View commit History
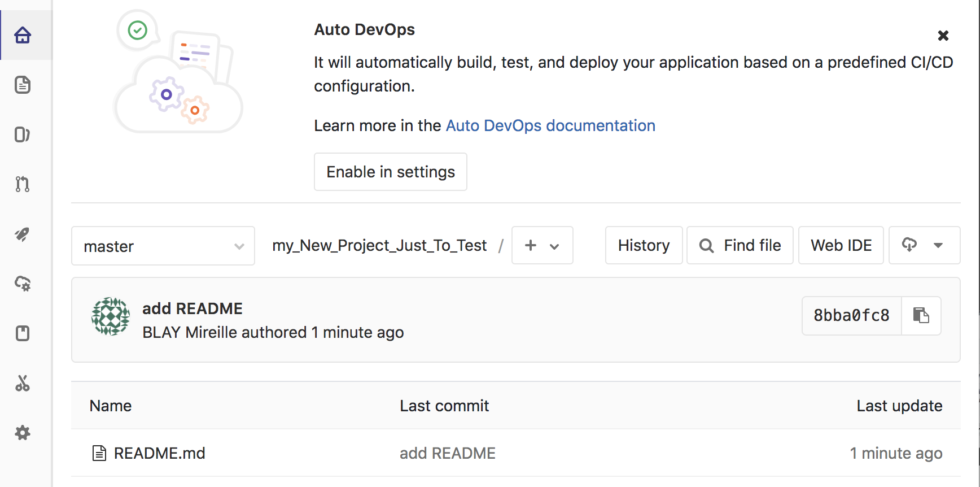Image resolution: width=980 pixels, height=487 pixels. [x=644, y=245]
